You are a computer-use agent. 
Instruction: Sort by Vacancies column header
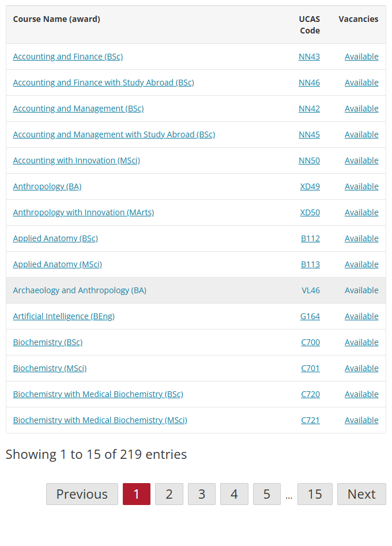[x=358, y=19]
